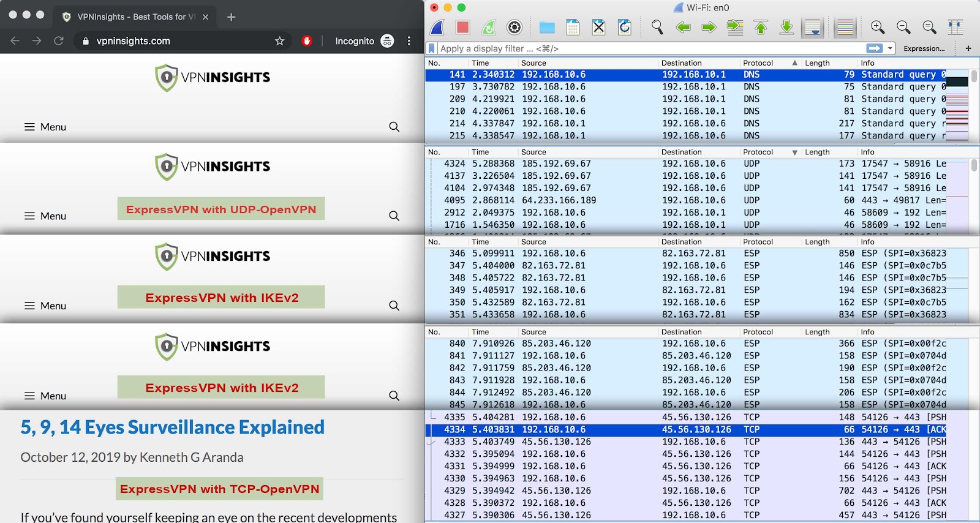Open the display filter history dropdown
Screen dimensions: 980x523
890,48
